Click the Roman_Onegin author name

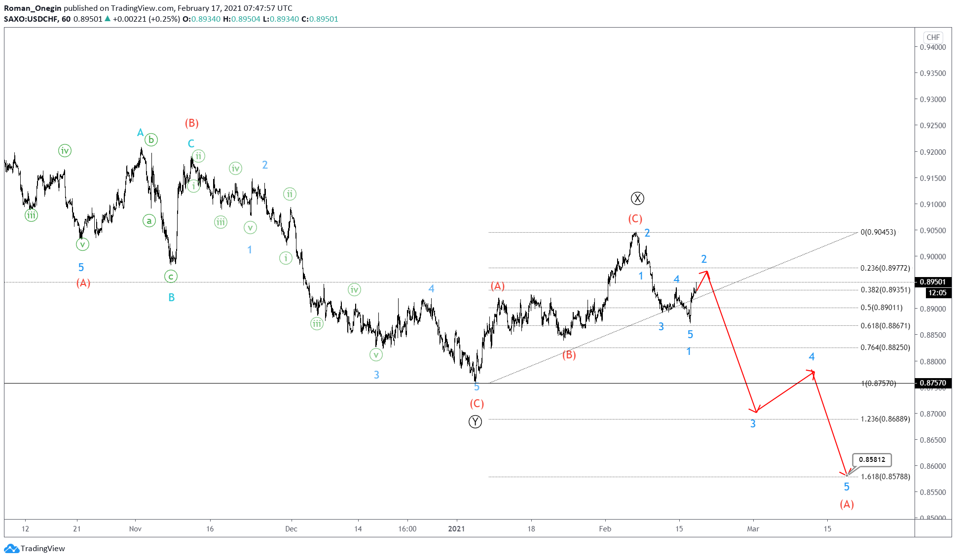point(33,8)
